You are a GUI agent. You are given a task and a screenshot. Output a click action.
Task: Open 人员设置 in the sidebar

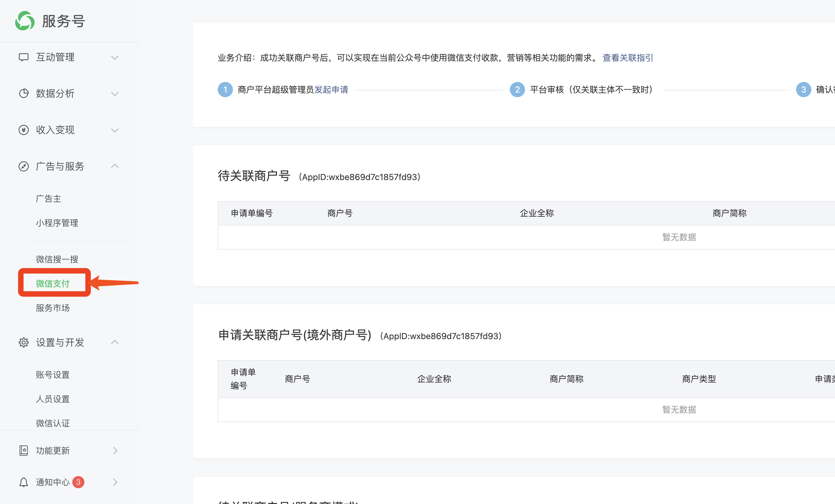[53, 399]
